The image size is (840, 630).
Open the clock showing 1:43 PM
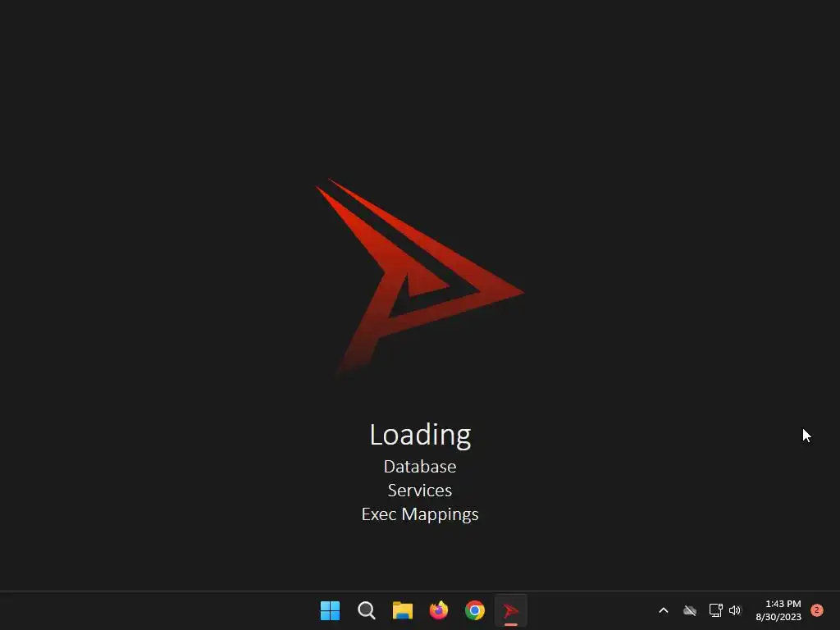pos(783,604)
